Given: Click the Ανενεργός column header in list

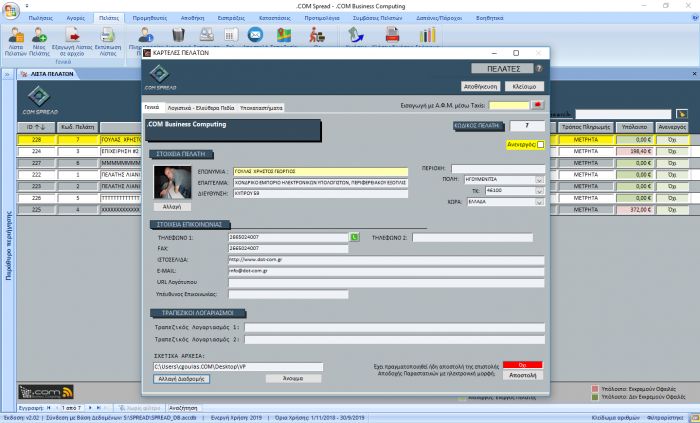Looking at the screenshot, I should pyautogui.click(x=672, y=127).
